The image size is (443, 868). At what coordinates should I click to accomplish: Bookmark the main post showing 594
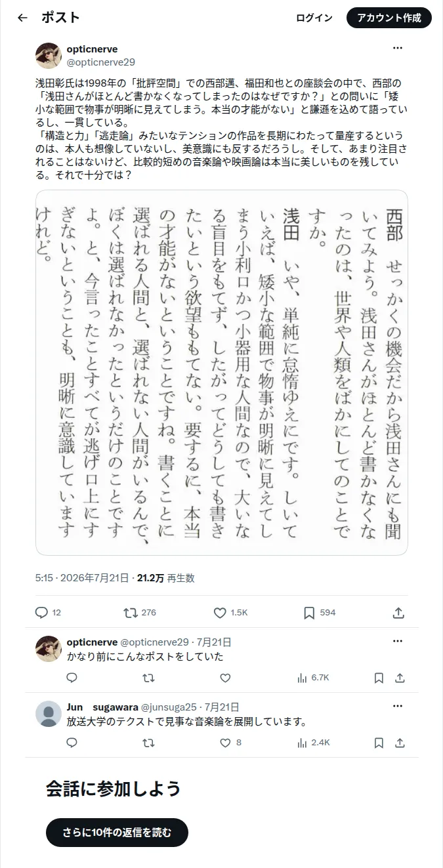coord(320,612)
